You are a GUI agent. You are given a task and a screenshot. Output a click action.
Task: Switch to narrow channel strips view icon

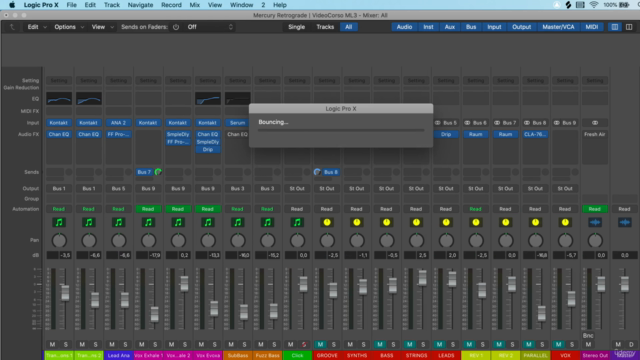[x=615, y=27]
